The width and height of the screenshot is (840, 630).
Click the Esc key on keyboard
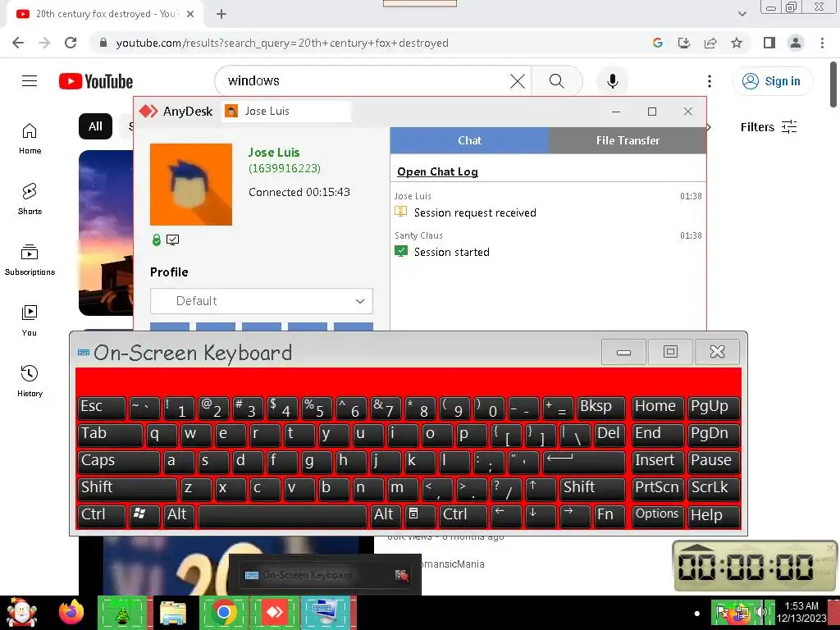pos(102,408)
